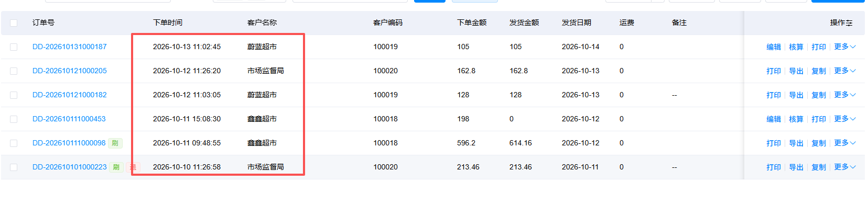Select checkbox for order DD-202610111000098
Image resolution: width=868 pixels, height=216 pixels.
(14, 143)
